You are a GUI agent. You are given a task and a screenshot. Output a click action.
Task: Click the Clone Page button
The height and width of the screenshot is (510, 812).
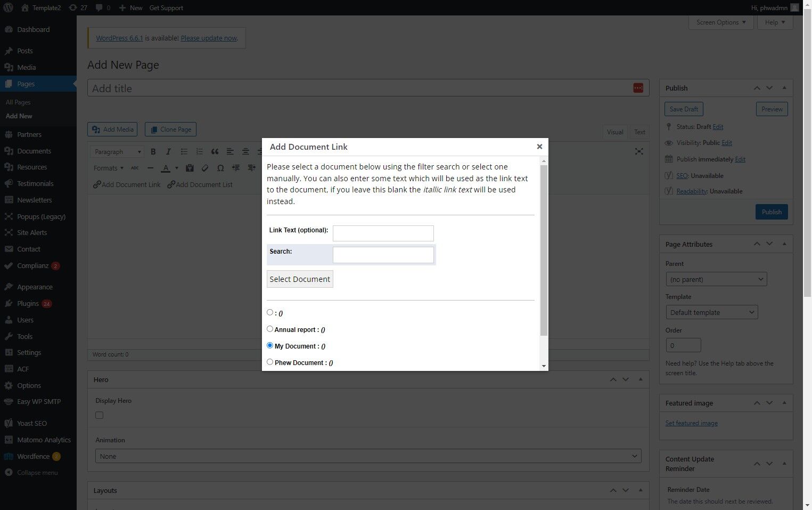point(170,129)
